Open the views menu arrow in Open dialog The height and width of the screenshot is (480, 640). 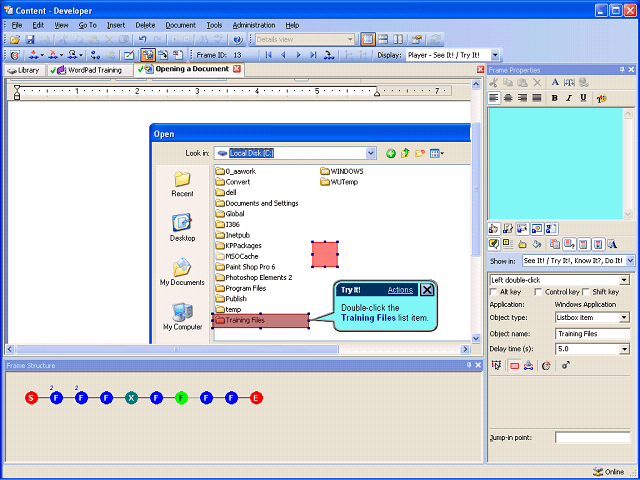tap(442, 153)
